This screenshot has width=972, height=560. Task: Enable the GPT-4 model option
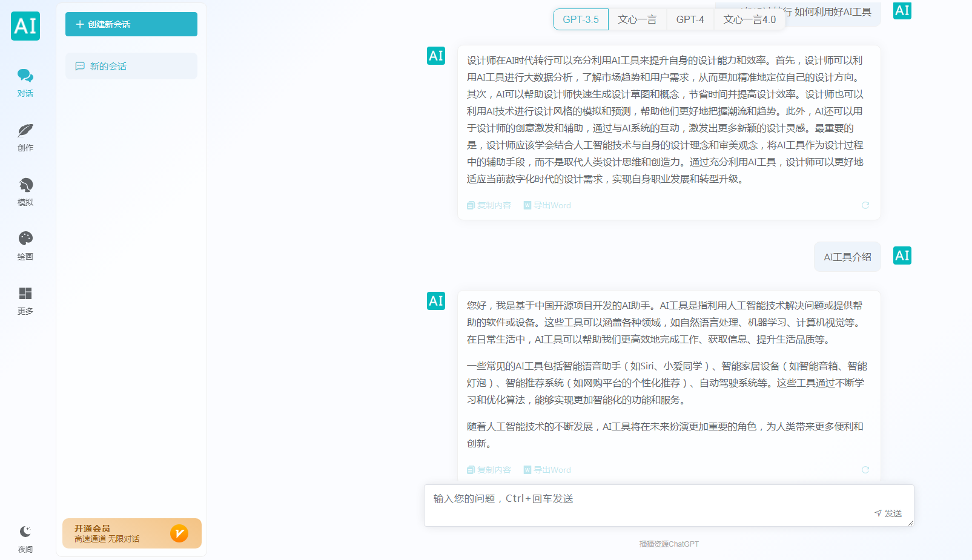click(x=690, y=19)
